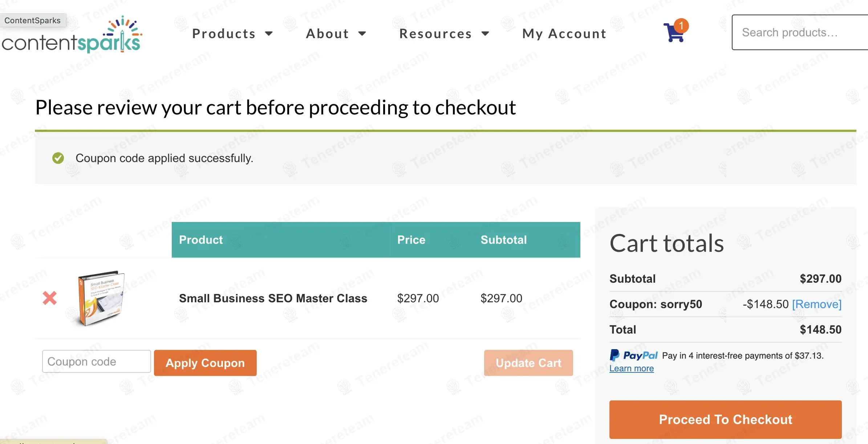Click Proceed To Checkout

pos(725,420)
